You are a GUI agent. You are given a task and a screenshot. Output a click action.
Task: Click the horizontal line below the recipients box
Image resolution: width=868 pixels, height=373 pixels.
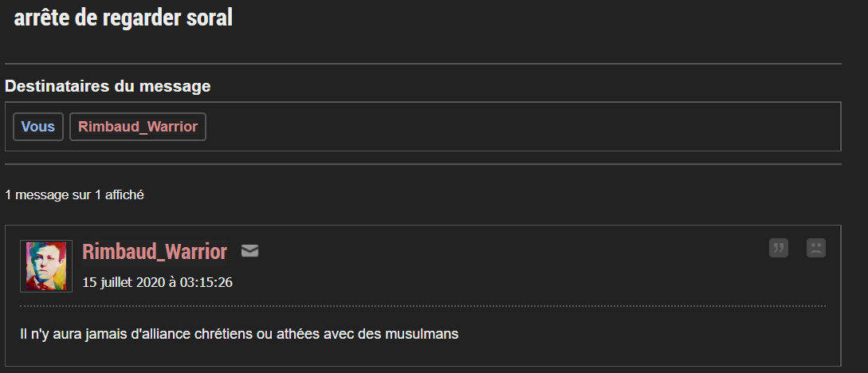[422, 164]
